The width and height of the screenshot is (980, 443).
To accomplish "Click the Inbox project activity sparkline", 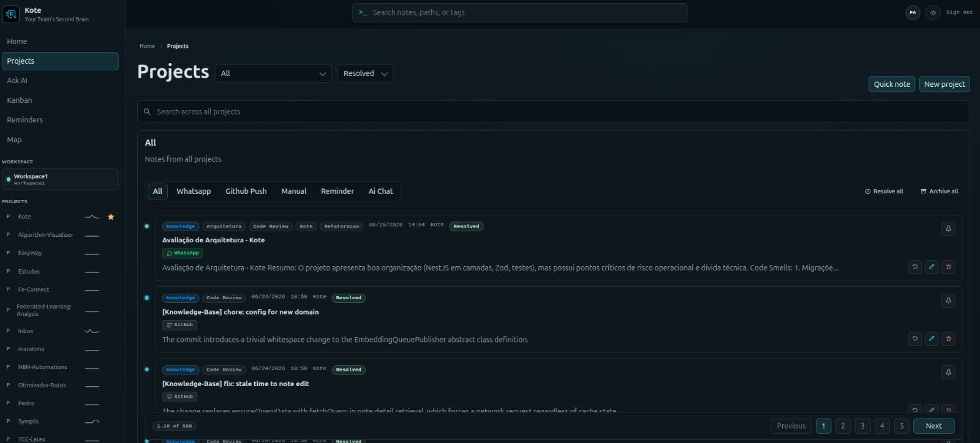I will (x=92, y=331).
